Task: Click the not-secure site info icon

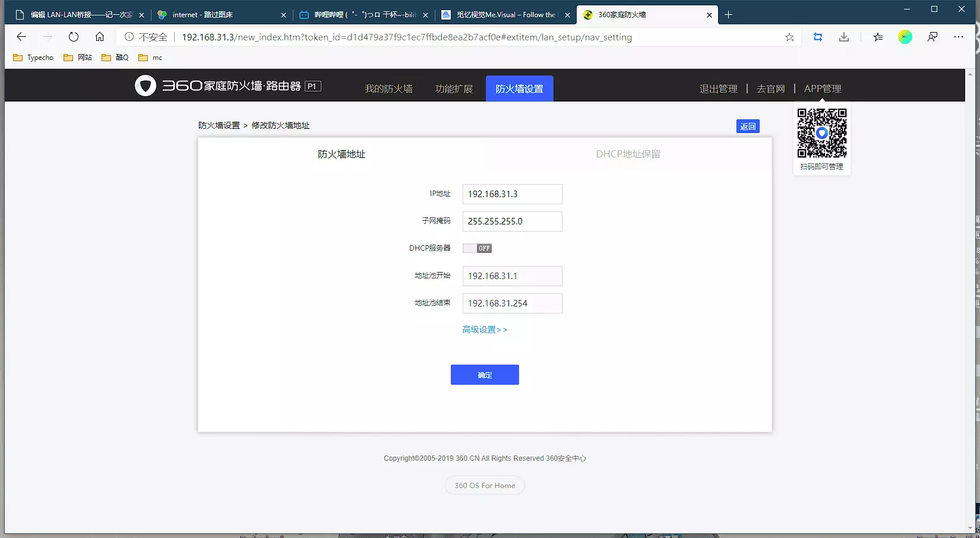Action: (x=129, y=37)
